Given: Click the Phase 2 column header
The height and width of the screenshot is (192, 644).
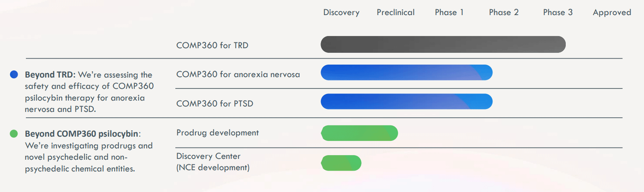Looking at the screenshot, I should pyautogui.click(x=503, y=13).
